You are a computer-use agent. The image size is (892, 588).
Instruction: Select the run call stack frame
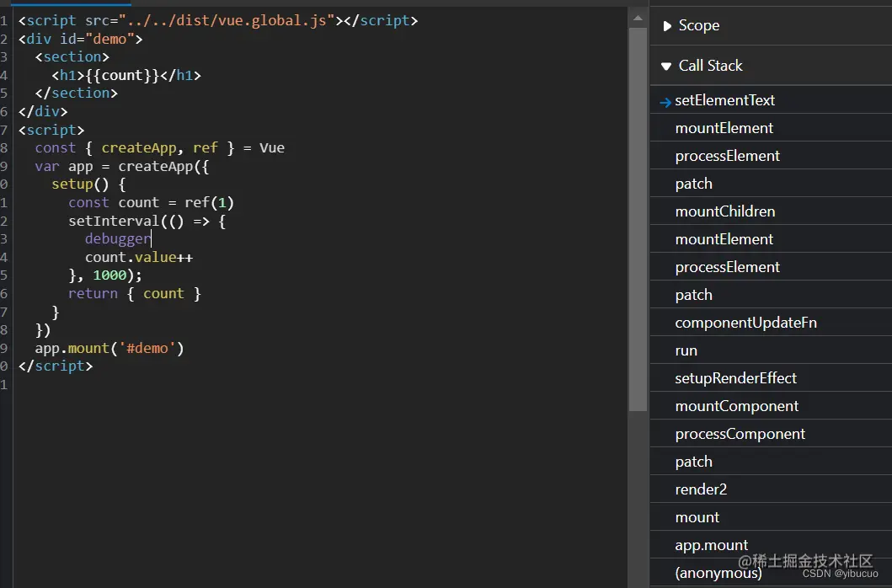point(771,350)
